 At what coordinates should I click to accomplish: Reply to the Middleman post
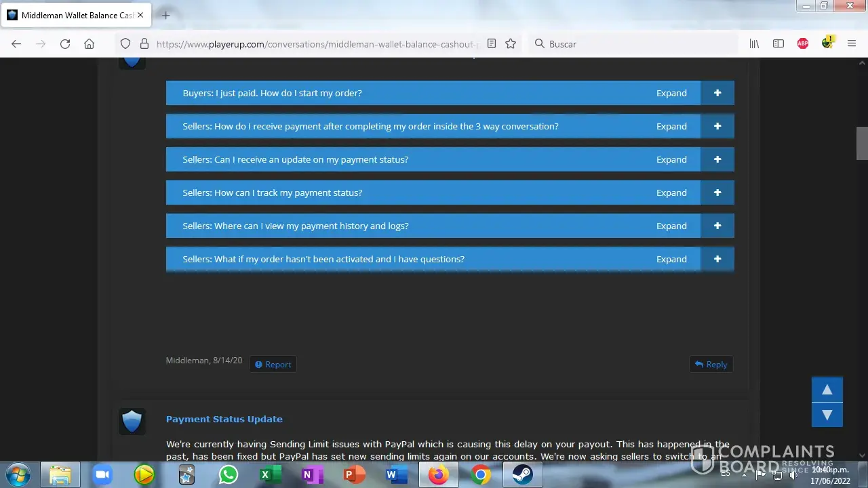click(x=711, y=365)
